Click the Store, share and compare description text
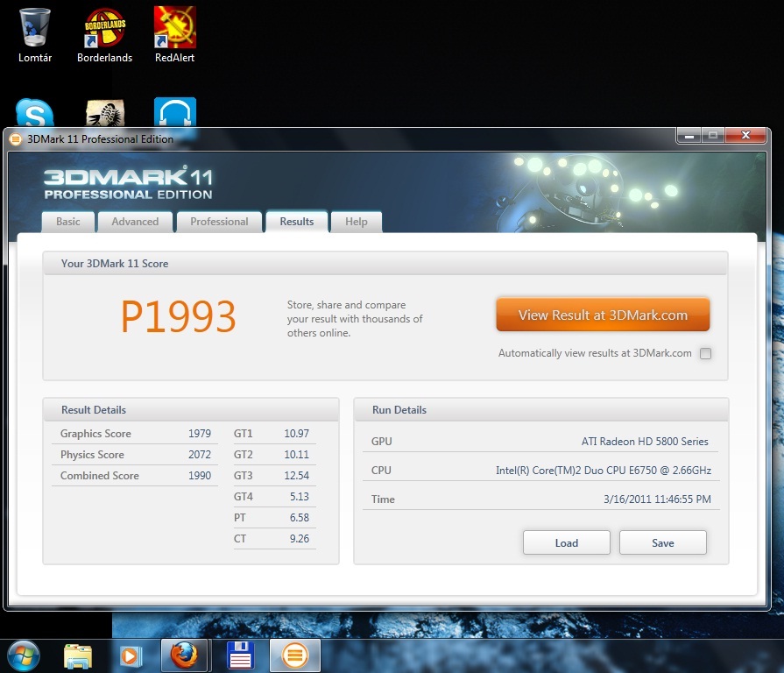 [x=355, y=319]
